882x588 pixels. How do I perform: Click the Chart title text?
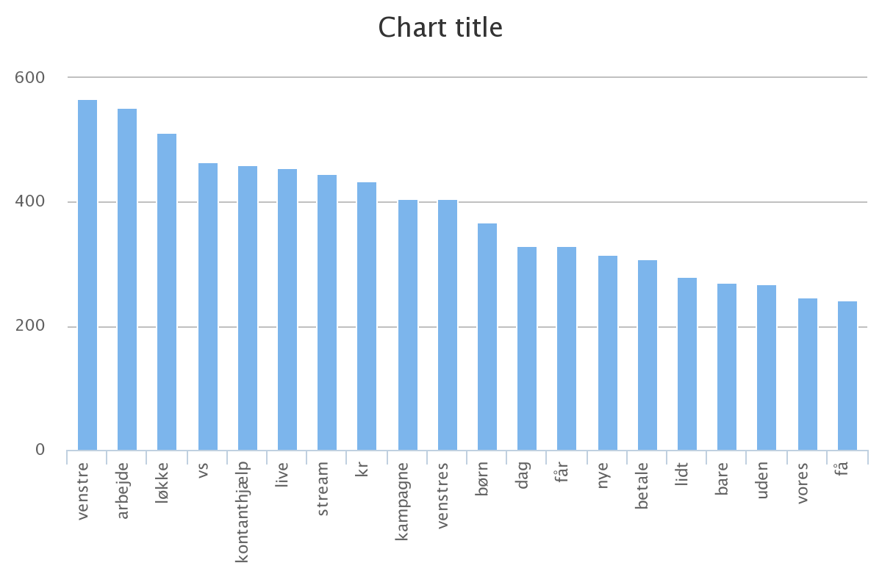pos(440,28)
